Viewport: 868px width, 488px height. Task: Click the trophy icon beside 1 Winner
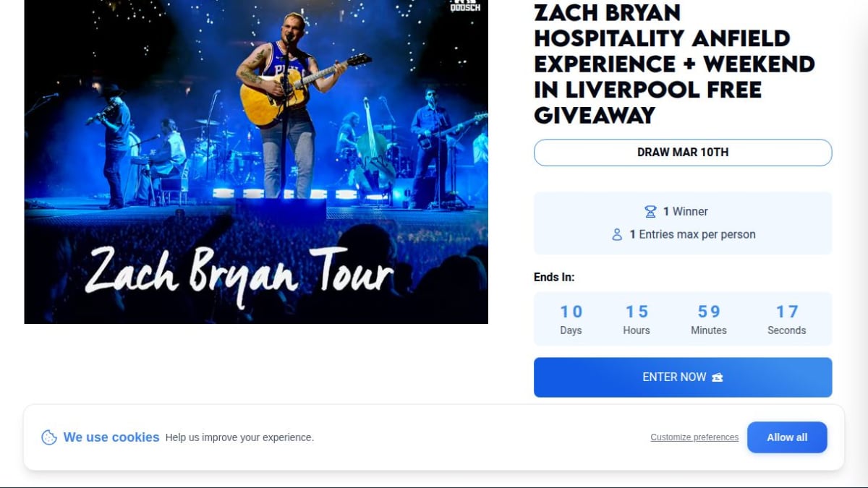[x=650, y=212]
